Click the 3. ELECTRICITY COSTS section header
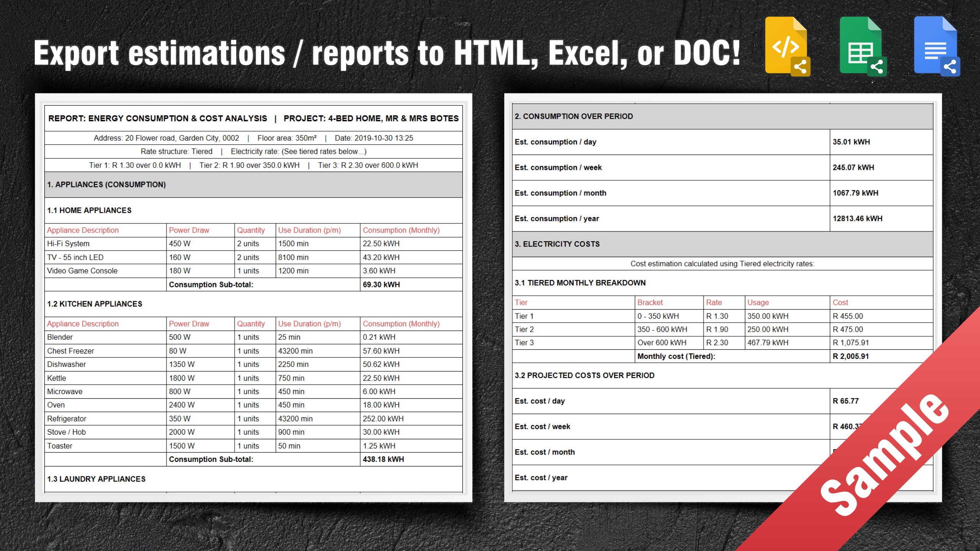980x551 pixels. 557,244
